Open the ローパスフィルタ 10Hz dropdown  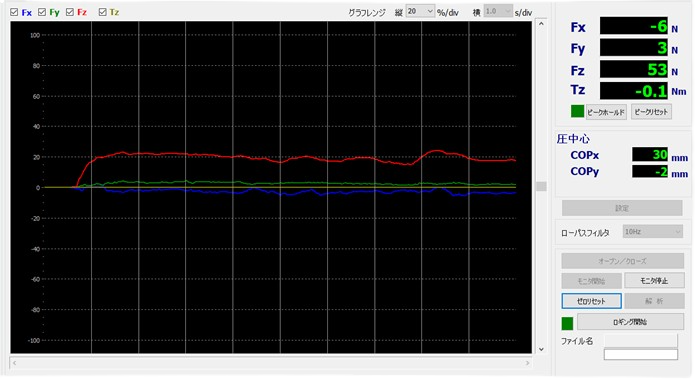(652, 231)
